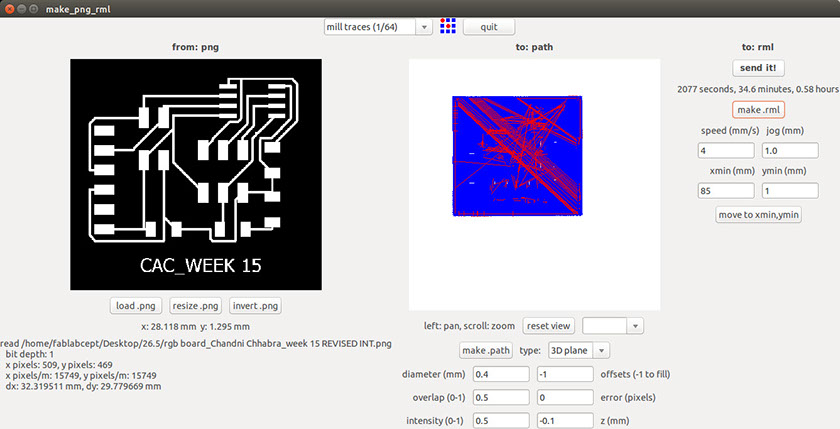The image size is (840, 429).
Task: Click the quit button
Action: click(x=489, y=27)
